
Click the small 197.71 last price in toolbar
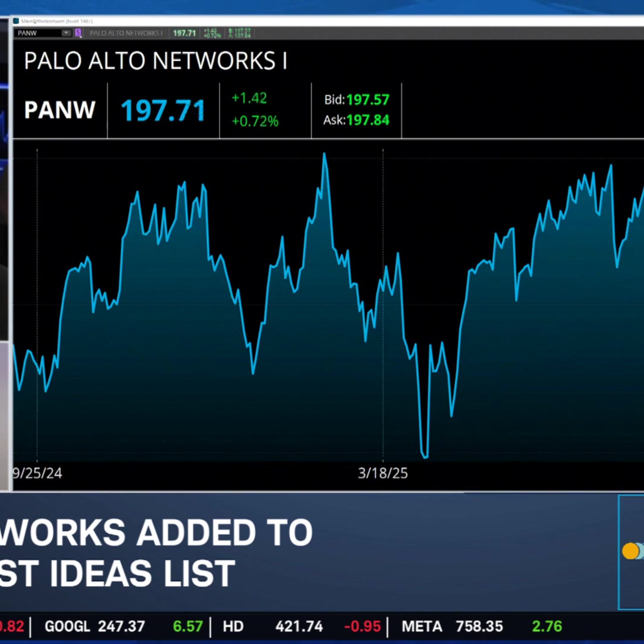184,33
